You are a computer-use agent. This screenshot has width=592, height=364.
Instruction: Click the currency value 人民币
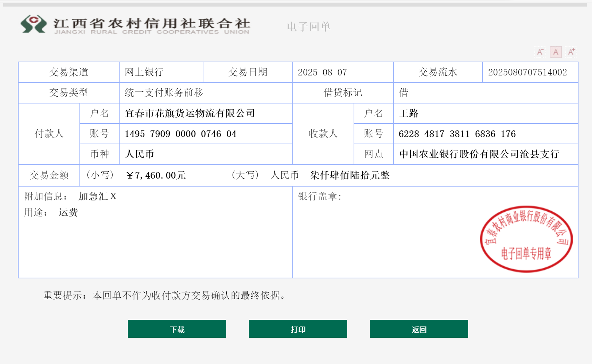coord(139,154)
